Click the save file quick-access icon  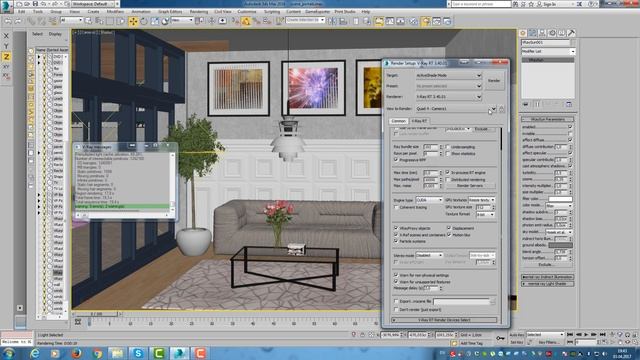coord(36,4)
